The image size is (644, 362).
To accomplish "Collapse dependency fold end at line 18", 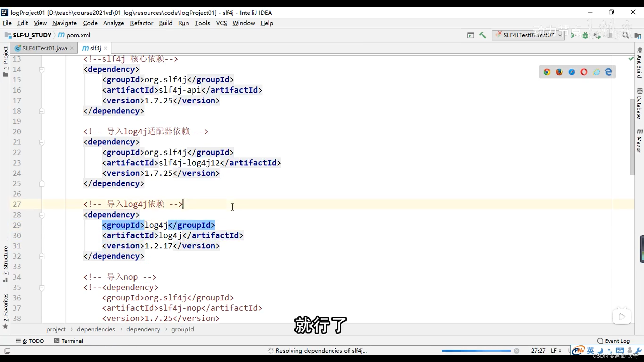I will [42, 111].
